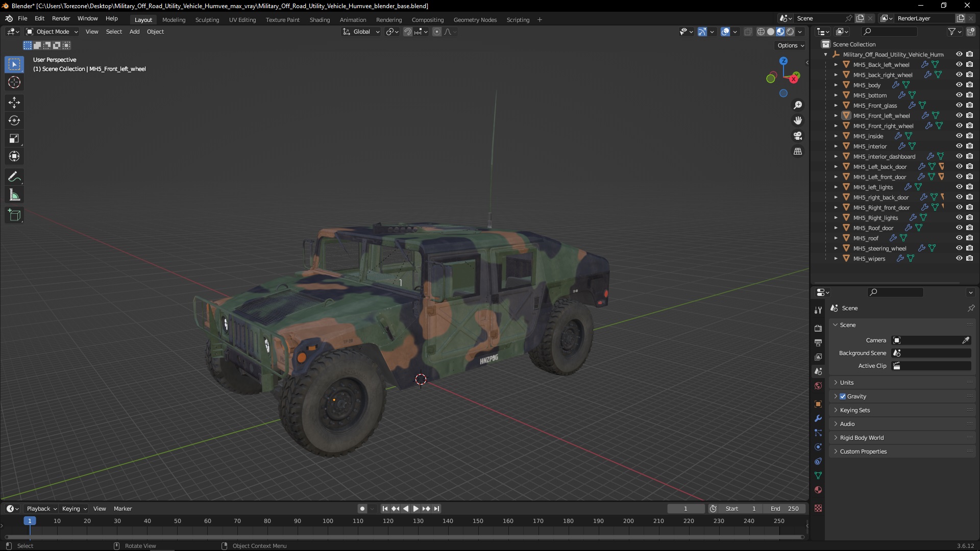Jump to the end frame
980x551 pixels.
436,509
